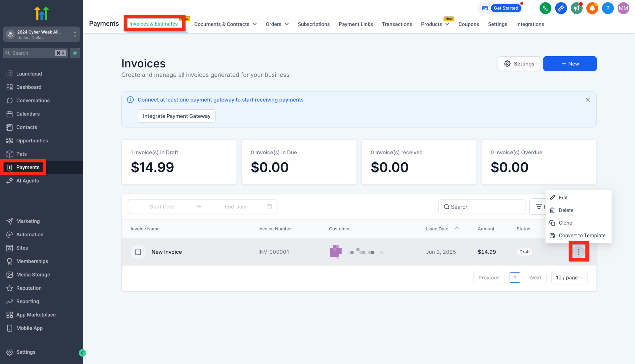This screenshot has height=364, width=635.
Task: Open Launchpad from the sidebar
Action: point(29,73)
